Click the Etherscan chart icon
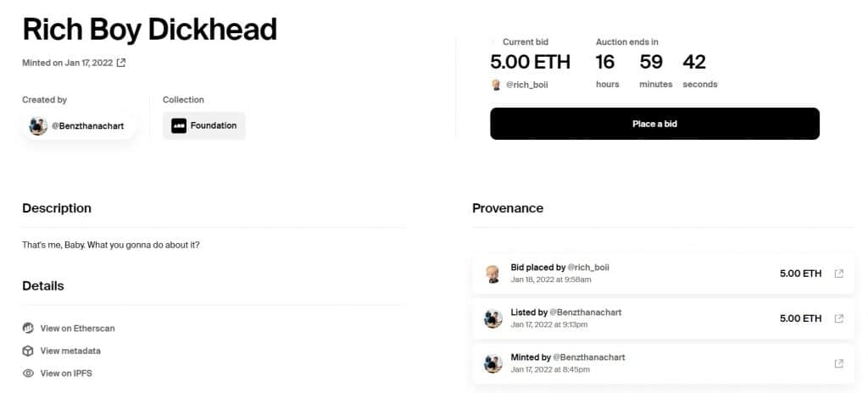 pyautogui.click(x=28, y=329)
